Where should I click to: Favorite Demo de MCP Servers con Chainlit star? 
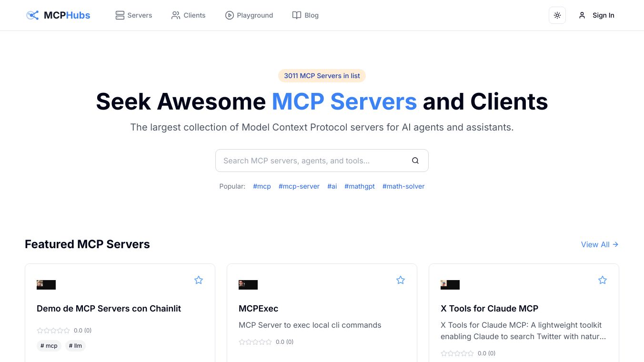click(199, 280)
